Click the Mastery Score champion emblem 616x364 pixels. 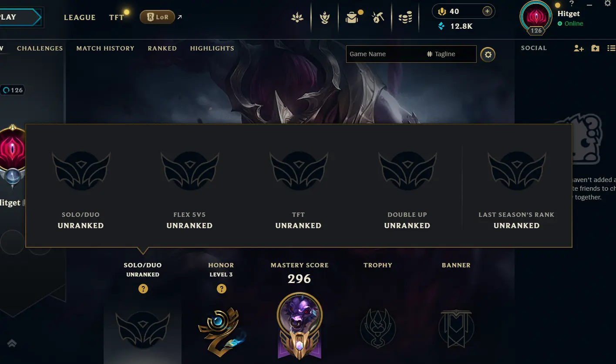click(300, 326)
